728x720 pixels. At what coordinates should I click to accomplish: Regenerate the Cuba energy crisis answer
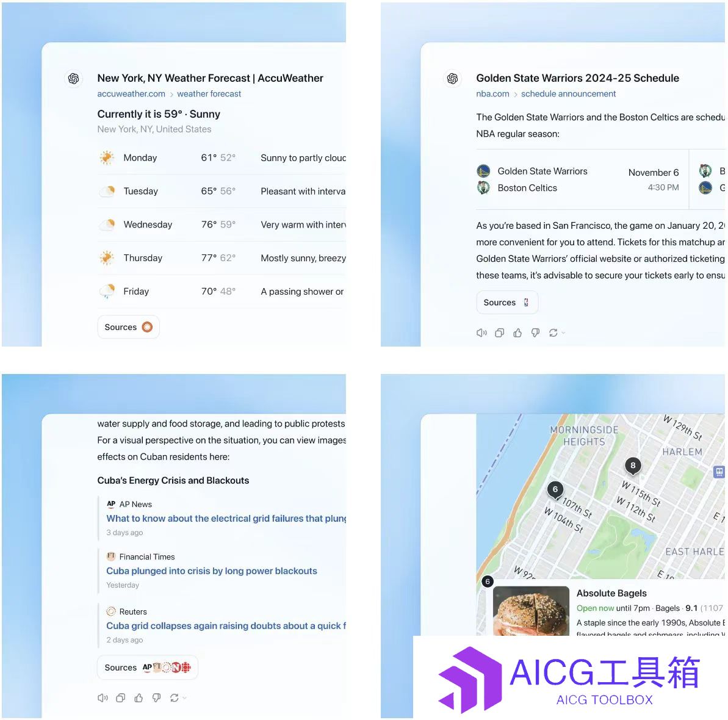[x=174, y=697]
